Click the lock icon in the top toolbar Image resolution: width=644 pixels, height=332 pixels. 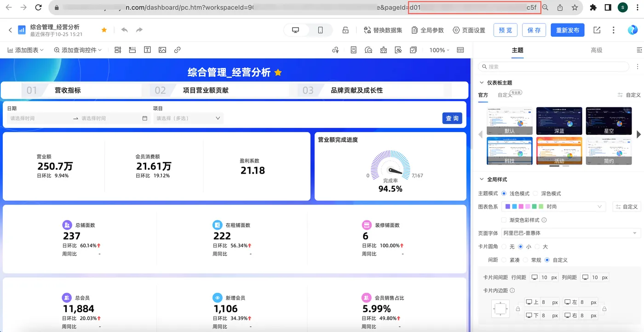point(345,30)
